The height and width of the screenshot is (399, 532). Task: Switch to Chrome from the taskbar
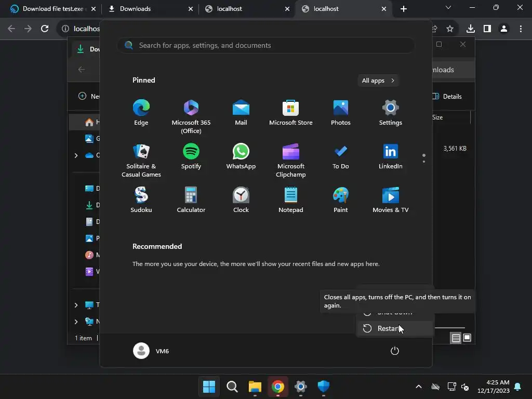277,386
